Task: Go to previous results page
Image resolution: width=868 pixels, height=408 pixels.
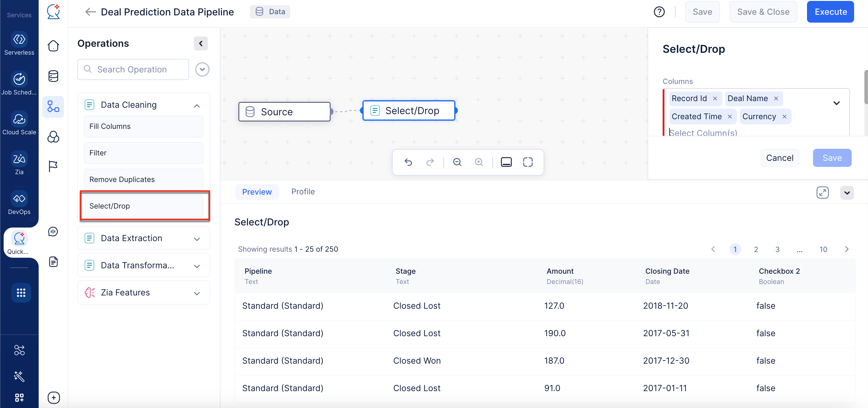Action: tap(713, 250)
